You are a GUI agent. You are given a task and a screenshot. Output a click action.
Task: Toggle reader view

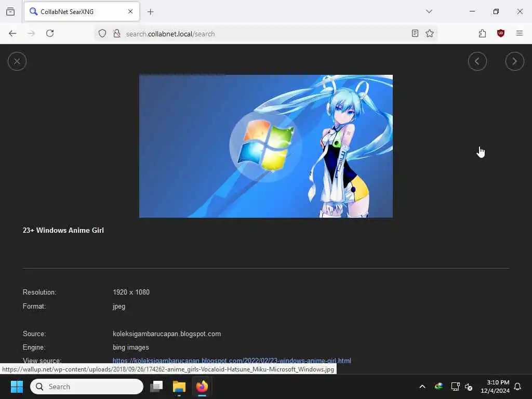(x=415, y=33)
